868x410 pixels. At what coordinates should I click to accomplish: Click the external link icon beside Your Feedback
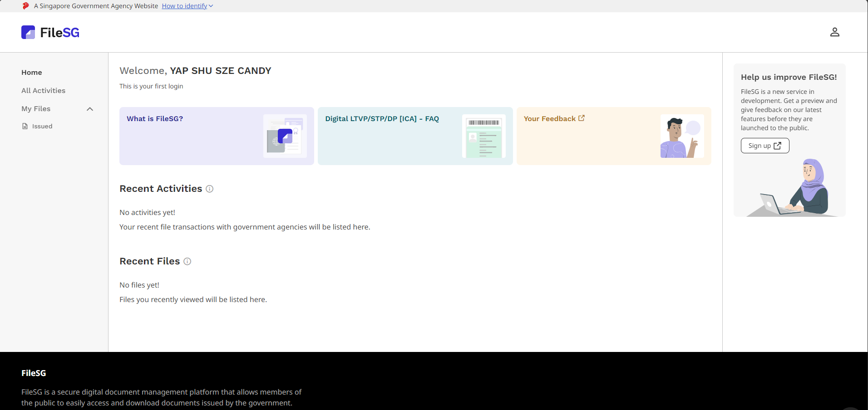pos(582,118)
